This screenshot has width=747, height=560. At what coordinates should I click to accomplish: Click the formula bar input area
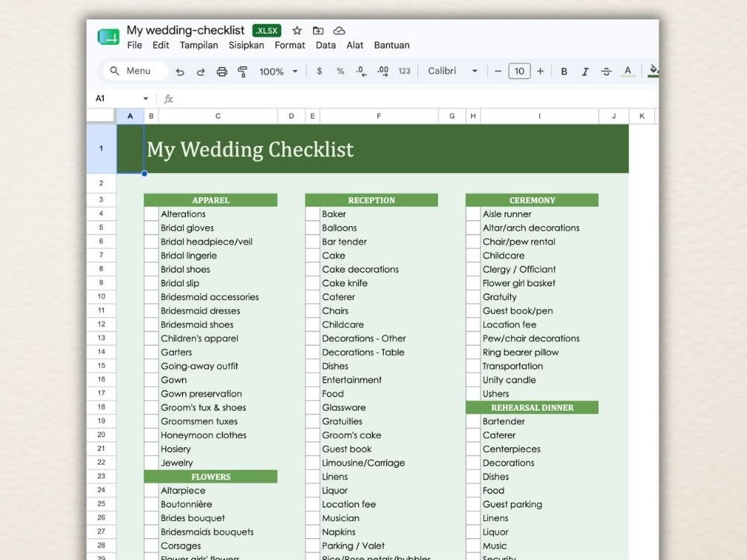coord(415,99)
